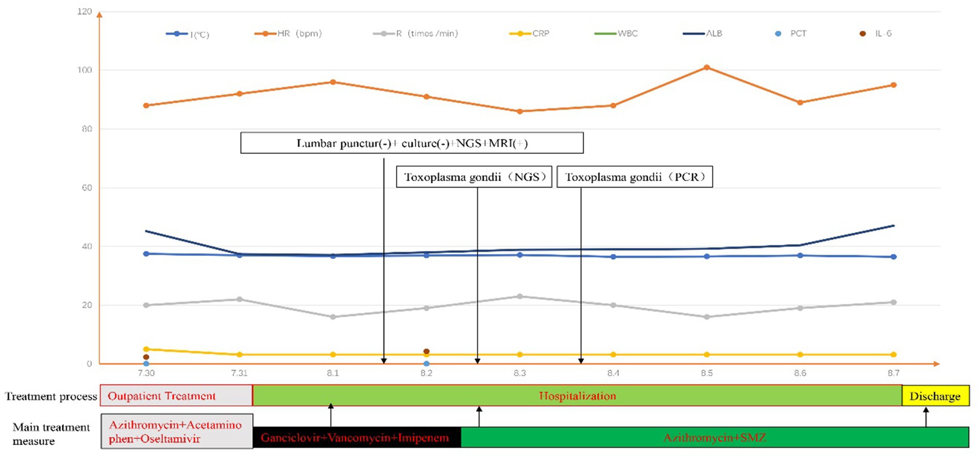Click the light blue PCT dot at 8.2

(x=426, y=364)
